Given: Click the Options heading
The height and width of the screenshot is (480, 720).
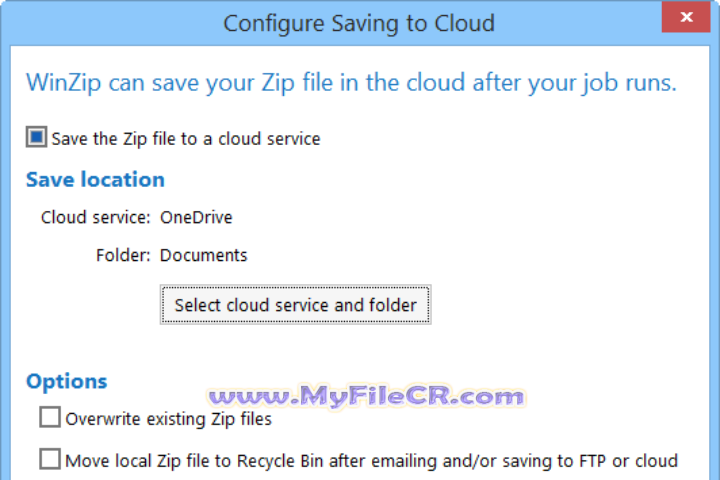Looking at the screenshot, I should 66,381.
